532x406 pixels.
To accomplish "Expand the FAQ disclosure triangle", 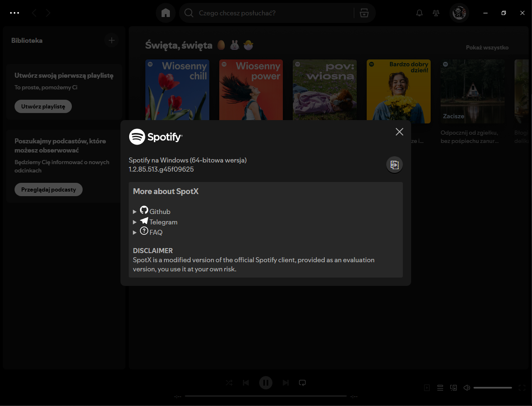I will click(x=135, y=233).
